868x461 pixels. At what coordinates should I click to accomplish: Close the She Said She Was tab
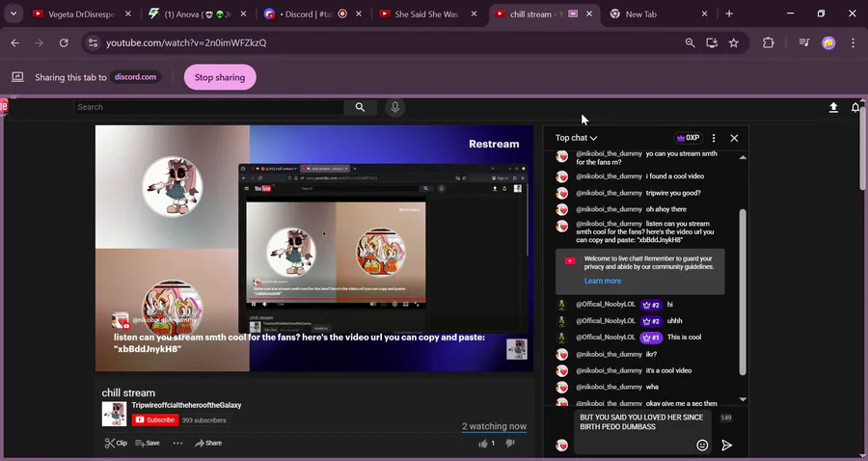coord(474,14)
